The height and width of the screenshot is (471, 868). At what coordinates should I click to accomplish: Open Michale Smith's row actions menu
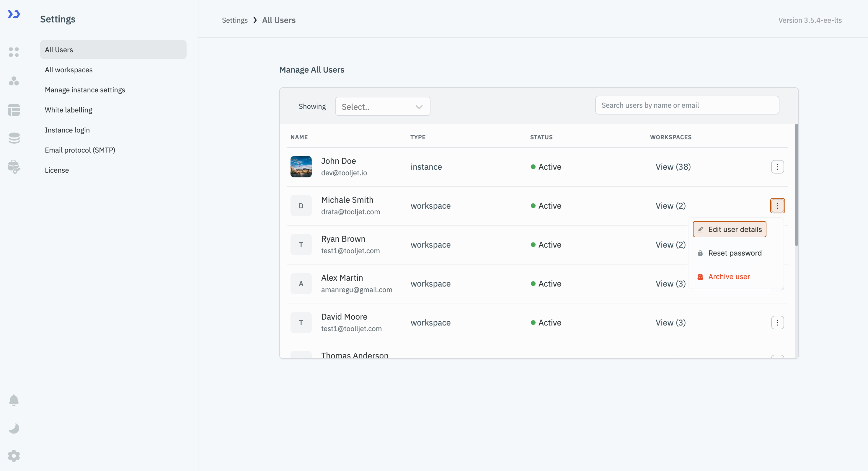click(777, 205)
